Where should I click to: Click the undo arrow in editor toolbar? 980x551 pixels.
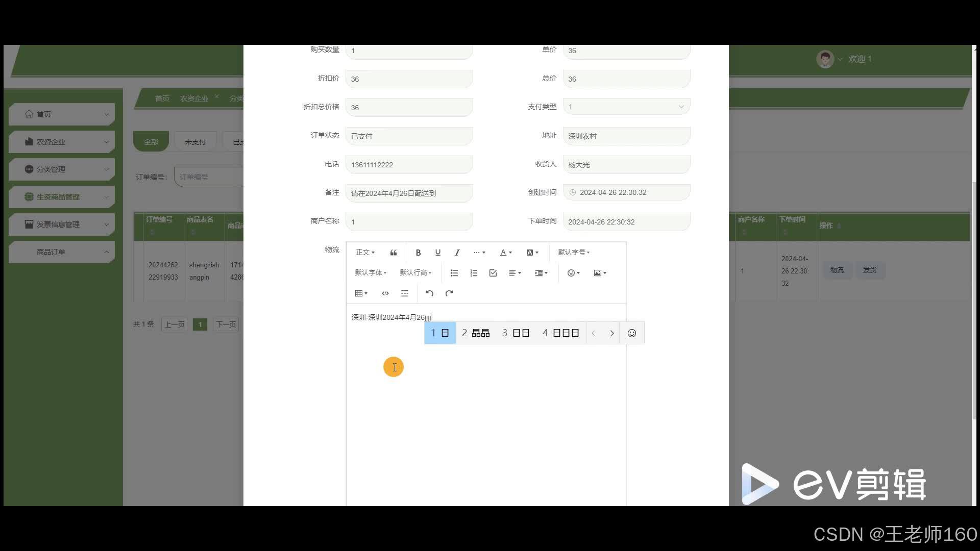pyautogui.click(x=429, y=293)
